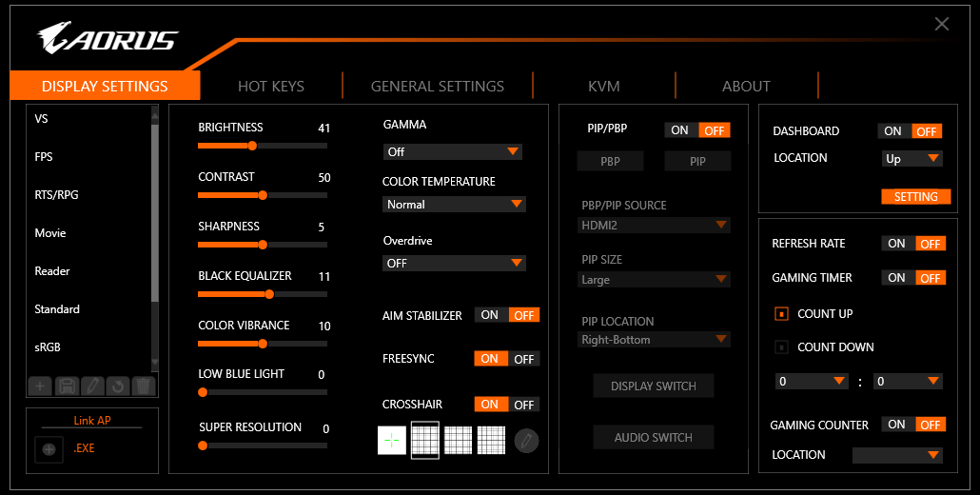Open the Color Temperature dropdown
The width and height of the screenshot is (980, 495).
454,205
